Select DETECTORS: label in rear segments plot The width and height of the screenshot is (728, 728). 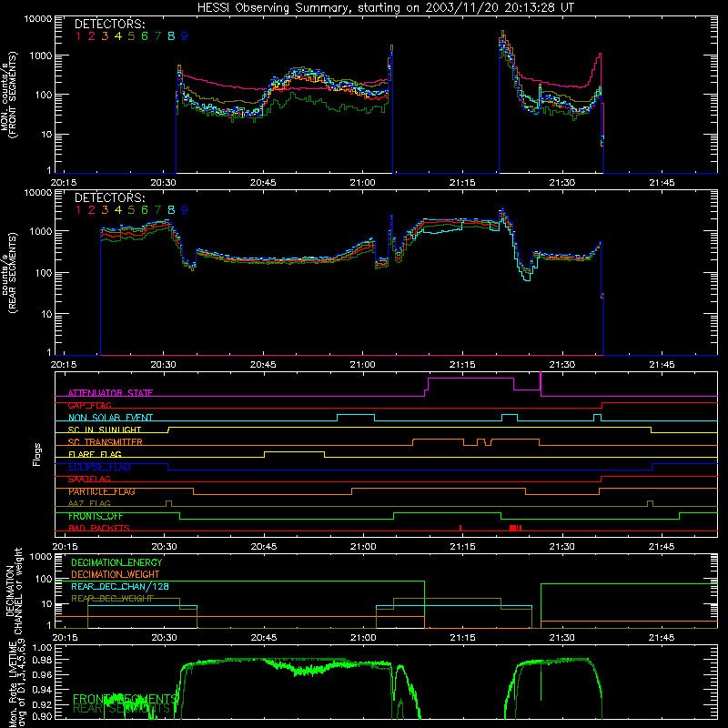click(x=110, y=197)
